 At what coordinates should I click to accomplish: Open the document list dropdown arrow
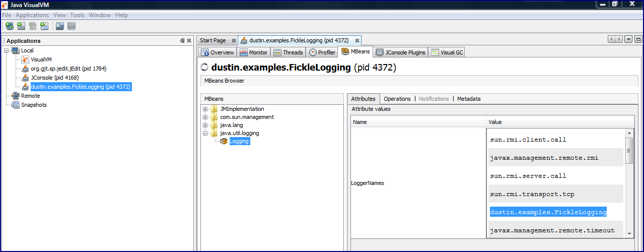coord(628,39)
